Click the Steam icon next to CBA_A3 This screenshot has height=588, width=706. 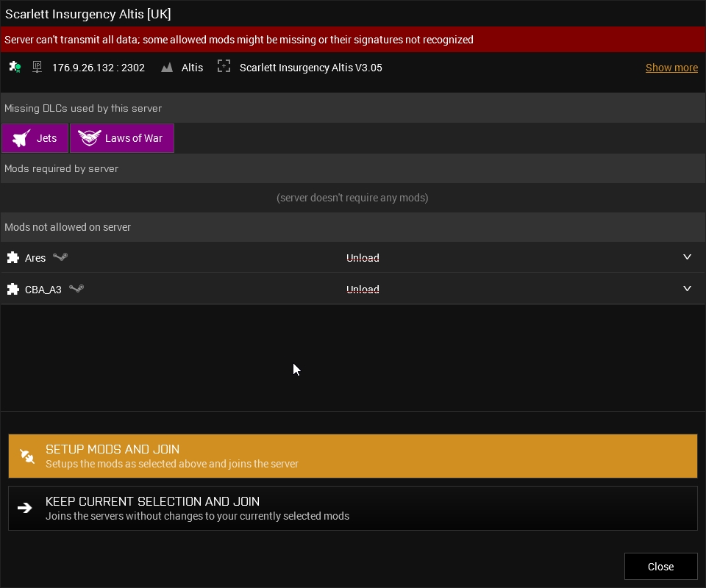(x=76, y=288)
